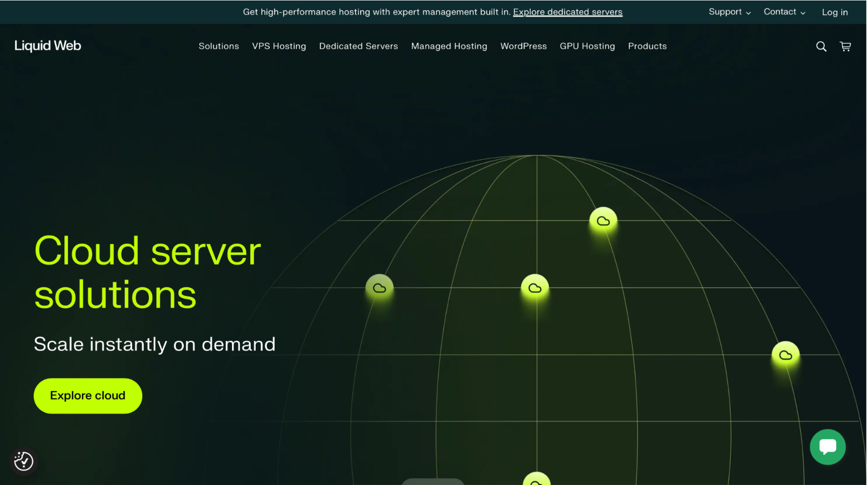The height and width of the screenshot is (485, 868).
Task: Select WordPress in navigation bar
Action: pos(523,46)
